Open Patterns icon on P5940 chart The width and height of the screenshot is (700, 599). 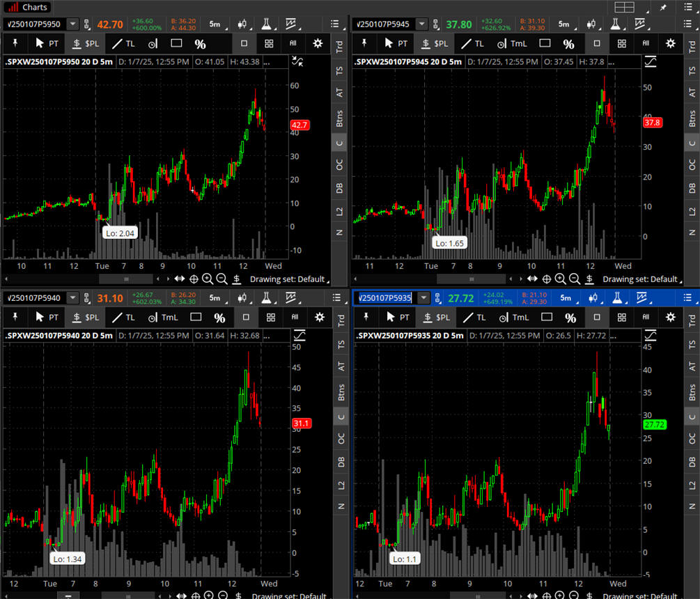pyautogui.click(x=292, y=297)
